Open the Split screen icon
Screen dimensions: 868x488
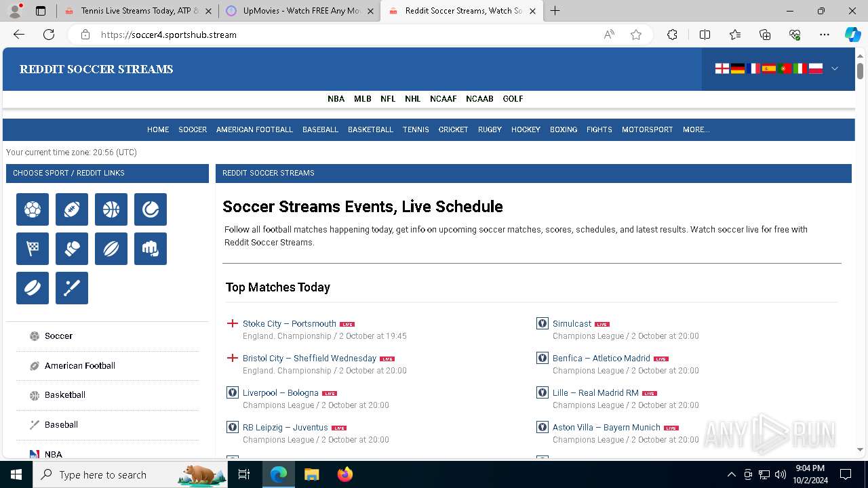tap(705, 35)
